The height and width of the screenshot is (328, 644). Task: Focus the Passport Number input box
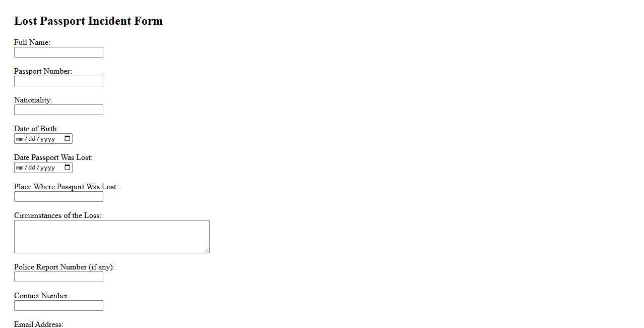click(x=58, y=81)
